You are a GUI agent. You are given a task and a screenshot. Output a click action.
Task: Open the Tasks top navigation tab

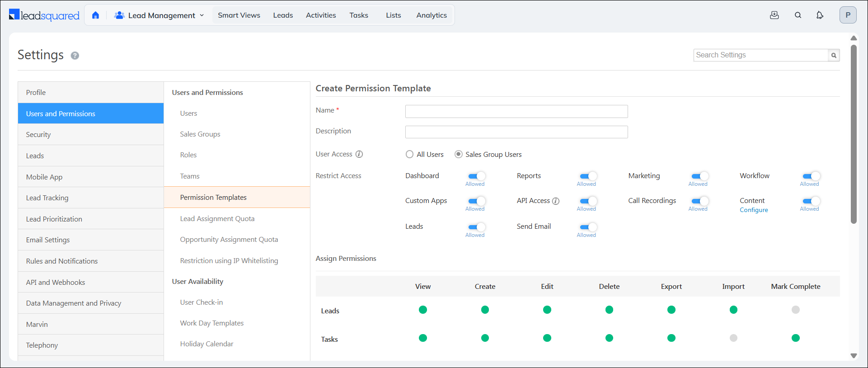(359, 15)
